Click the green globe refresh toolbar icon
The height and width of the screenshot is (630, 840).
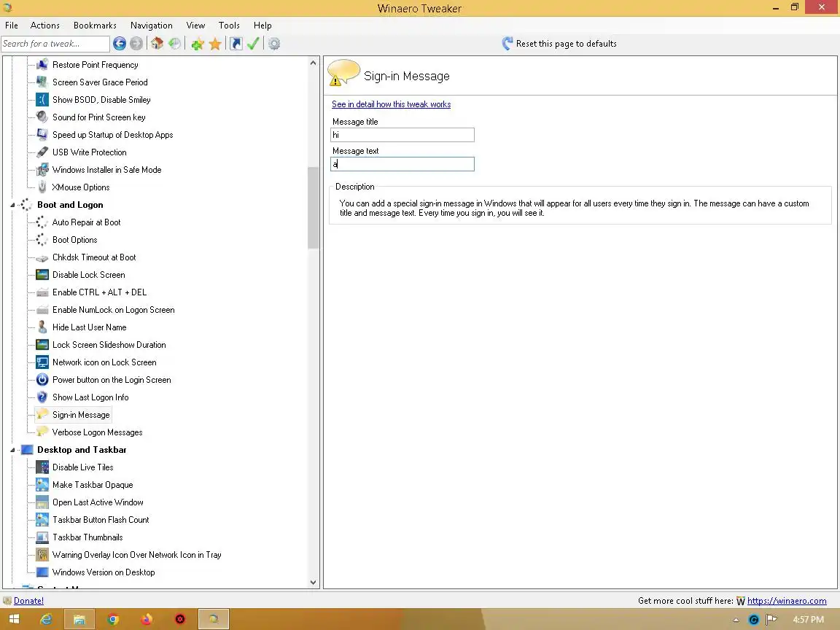175,44
